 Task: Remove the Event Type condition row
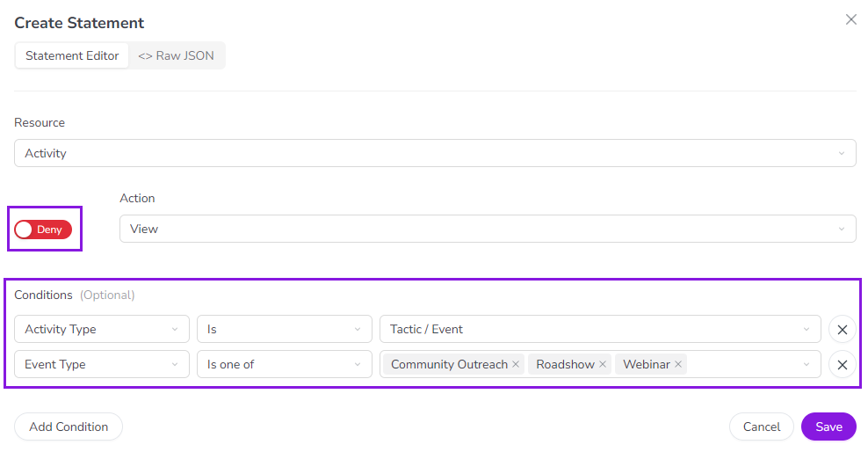pos(843,365)
